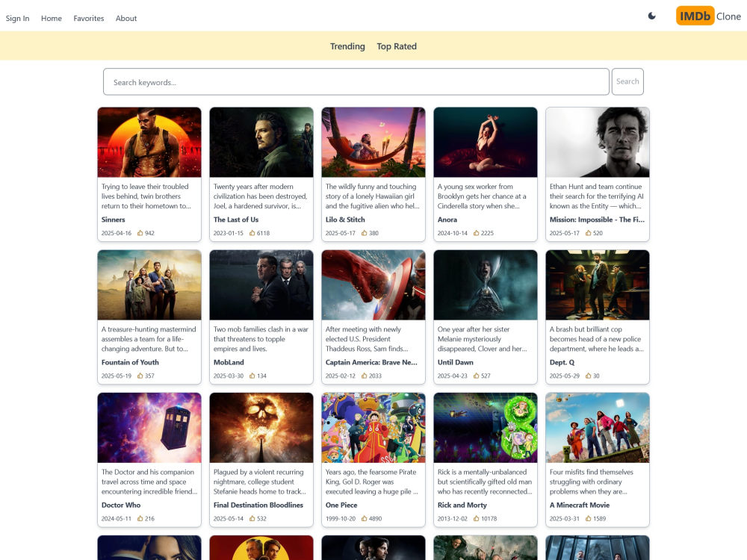Click the thumbs-up icon on the Until Dawn card

(x=476, y=376)
